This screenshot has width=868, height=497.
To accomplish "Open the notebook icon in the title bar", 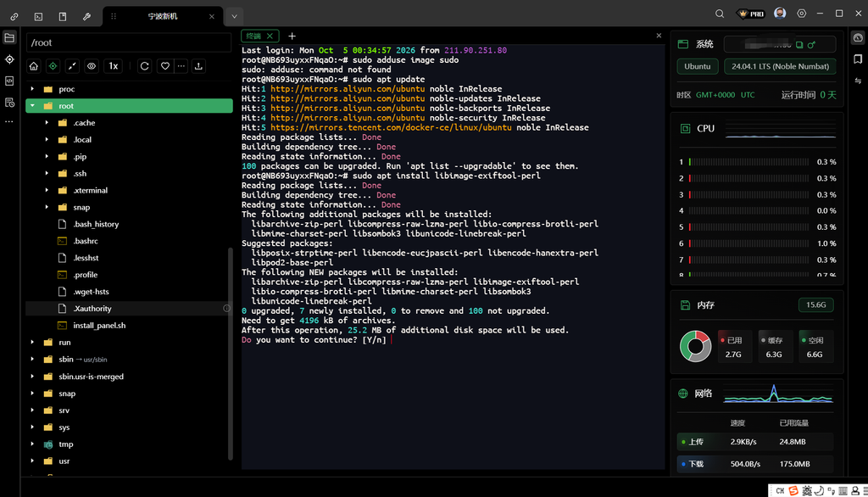I will point(63,17).
